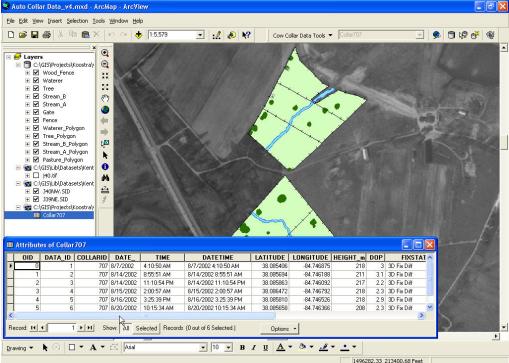Toggle the Gate layer checkbox
Screen dimensions: 509x363
point(36,112)
